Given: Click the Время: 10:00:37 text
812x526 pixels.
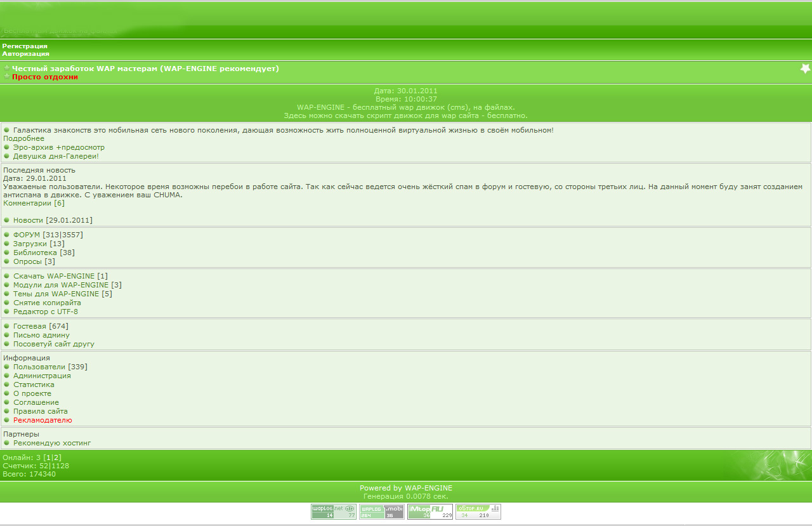Looking at the screenshot, I should coord(406,99).
